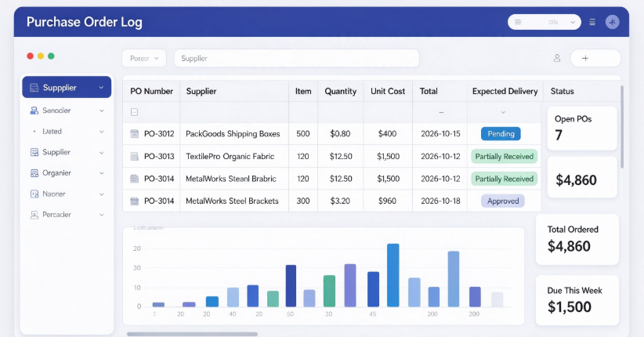Screen dimensions: 644x337
Task: Click the row icon next to PO-3013
Action: click(134, 156)
